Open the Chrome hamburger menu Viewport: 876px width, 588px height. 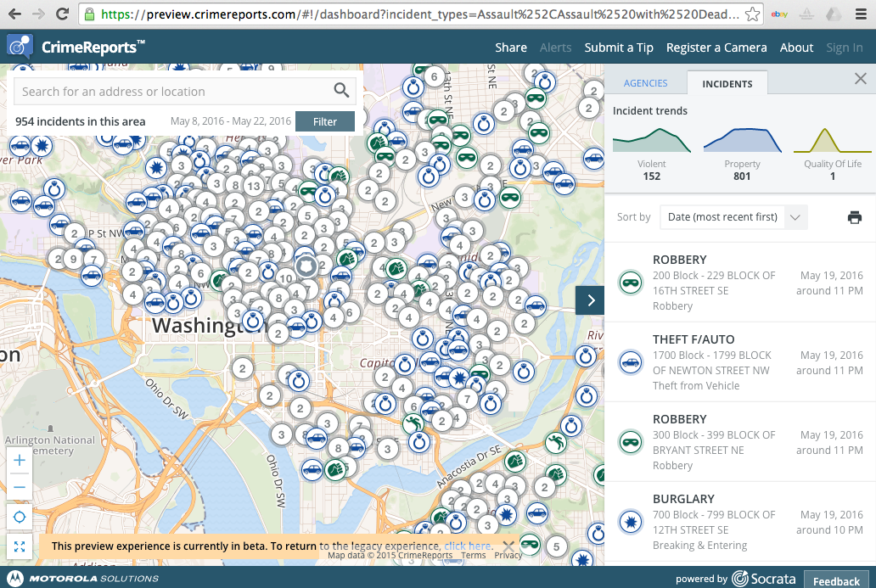(x=861, y=14)
